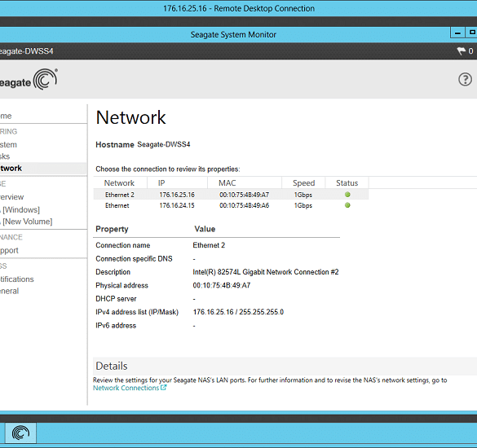Click Physical address value 00:10:75:4B:49:A7

pyautogui.click(x=222, y=285)
